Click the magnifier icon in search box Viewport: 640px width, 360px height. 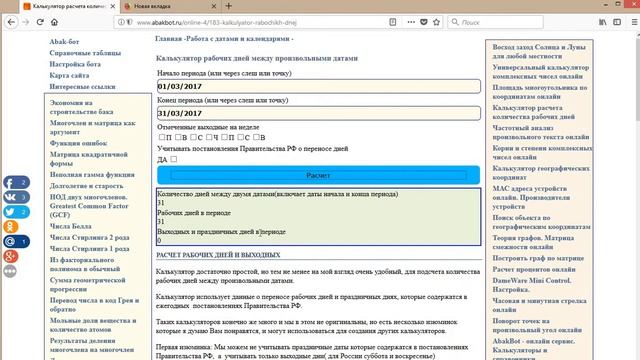455,22
